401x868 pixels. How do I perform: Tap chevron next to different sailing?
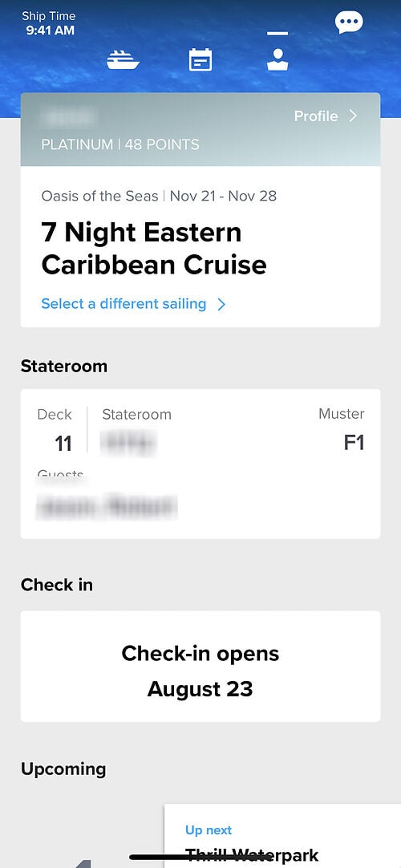tap(221, 305)
